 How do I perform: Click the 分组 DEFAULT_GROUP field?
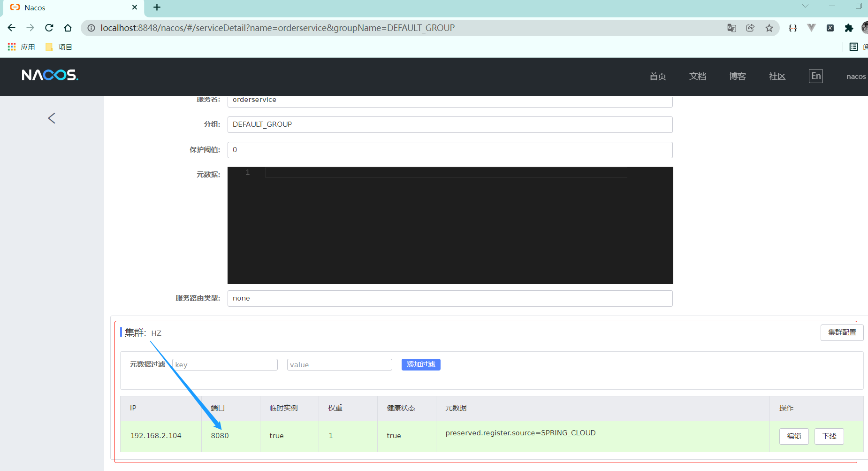point(450,124)
